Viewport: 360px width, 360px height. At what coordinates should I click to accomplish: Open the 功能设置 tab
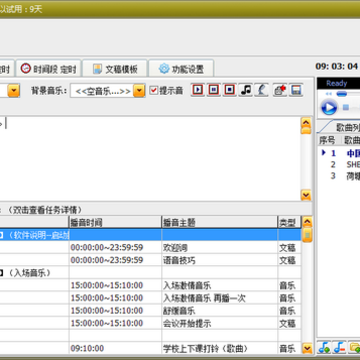coord(181,69)
